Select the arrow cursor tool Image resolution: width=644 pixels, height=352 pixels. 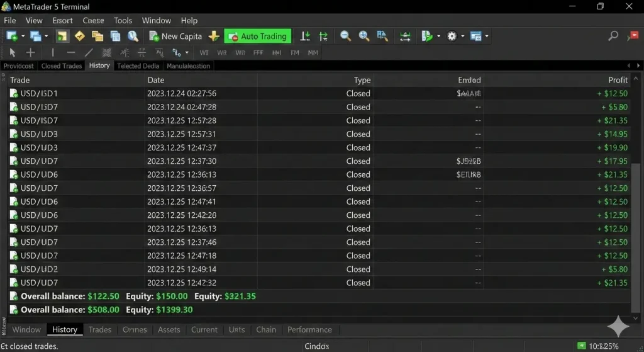(13, 53)
